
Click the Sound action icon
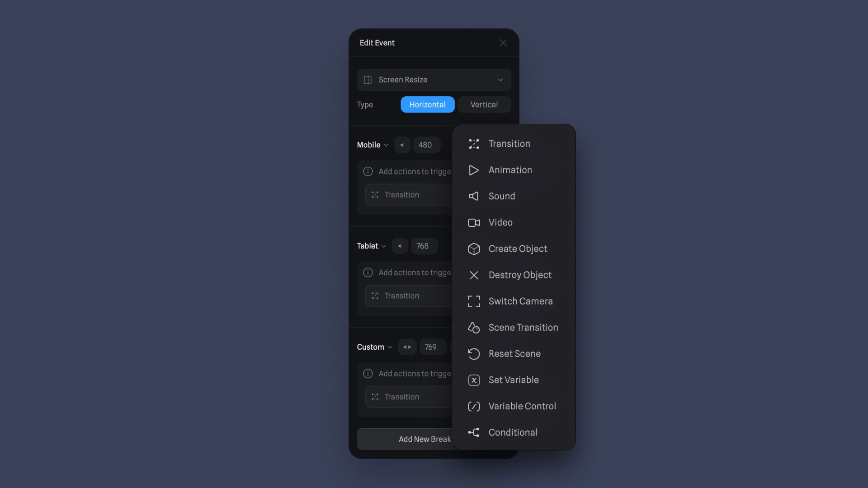[x=473, y=197]
